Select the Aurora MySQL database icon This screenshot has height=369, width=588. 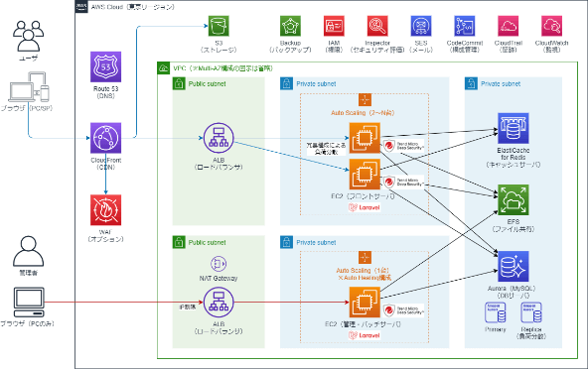point(513,267)
